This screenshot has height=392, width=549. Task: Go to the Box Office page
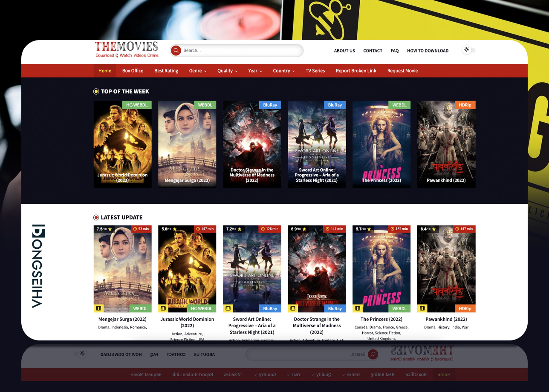point(133,71)
